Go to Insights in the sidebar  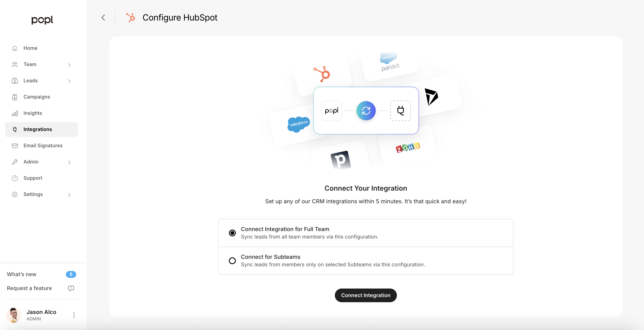coord(33,113)
